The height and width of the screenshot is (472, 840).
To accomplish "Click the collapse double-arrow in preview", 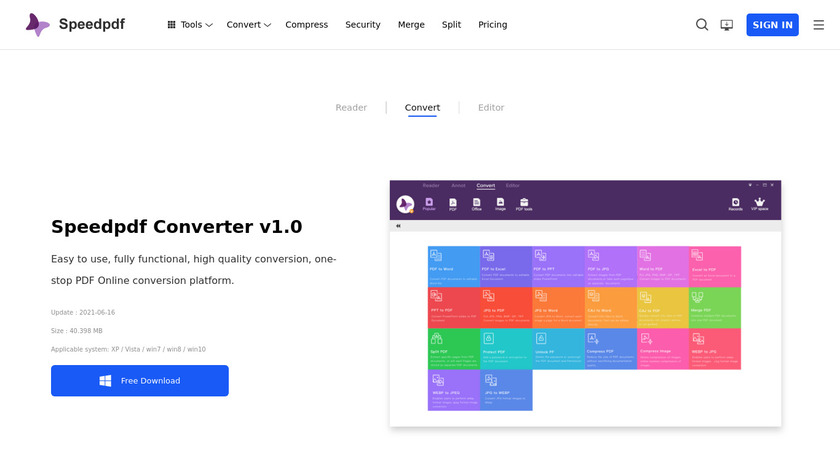I will pyautogui.click(x=398, y=226).
